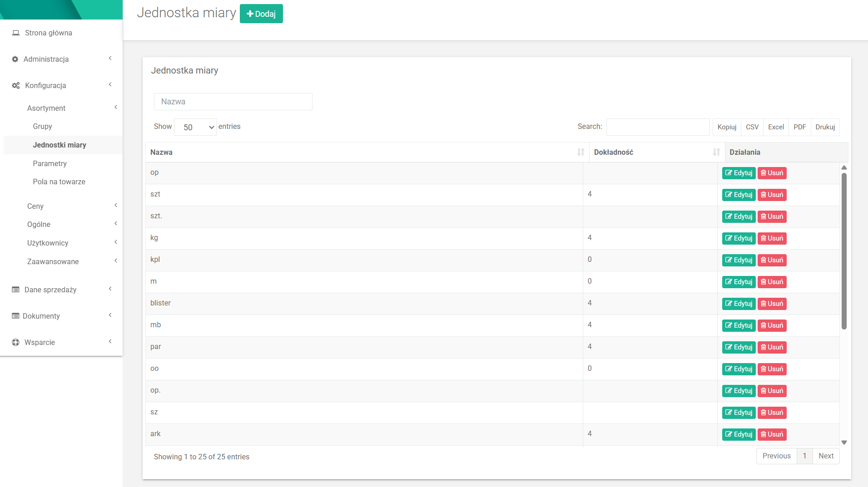This screenshot has height=487, width=868.
Task: Click the Strona główna laptop icon
Action: pos(16,33)
